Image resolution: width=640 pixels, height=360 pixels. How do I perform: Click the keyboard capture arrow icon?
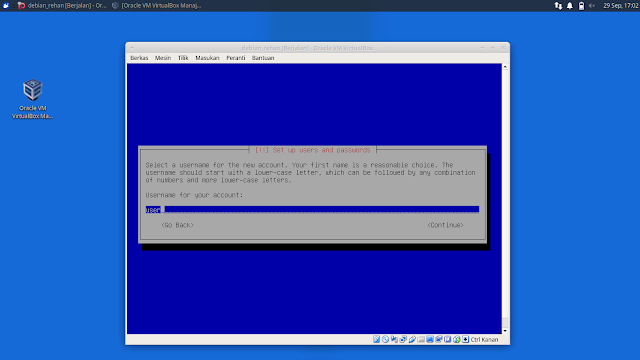[x=465, y=339]
